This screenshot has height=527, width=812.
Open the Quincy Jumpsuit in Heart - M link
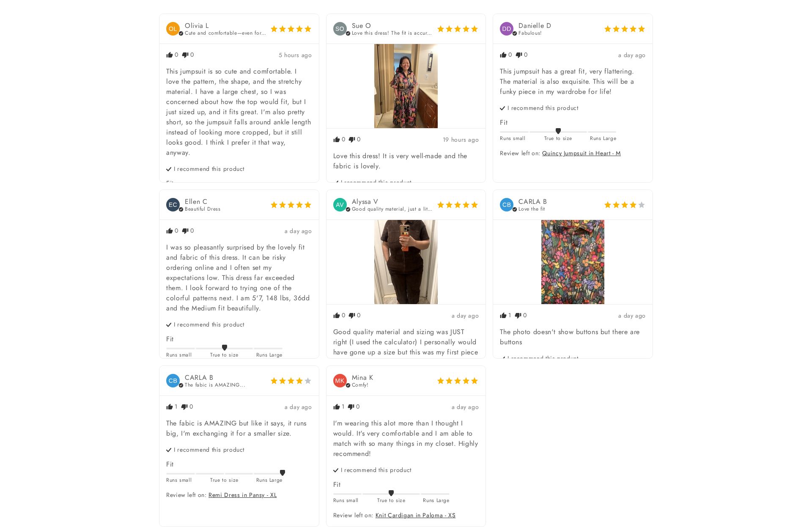tap(582, 153)
